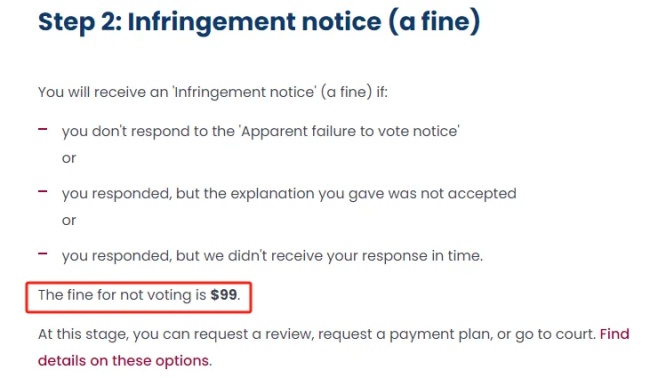Click dash bullet before 'explanation you gave' line

pyautogui.click(x=43, y=191)
